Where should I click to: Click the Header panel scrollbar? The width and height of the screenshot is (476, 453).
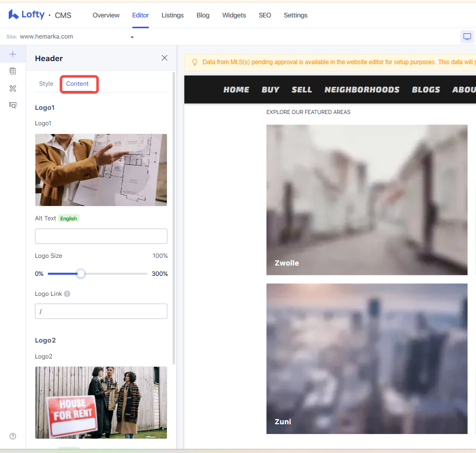coord(174,218)
